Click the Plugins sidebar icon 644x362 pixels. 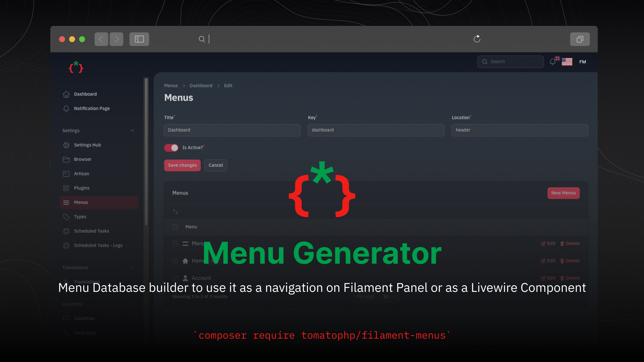(66, 188)
